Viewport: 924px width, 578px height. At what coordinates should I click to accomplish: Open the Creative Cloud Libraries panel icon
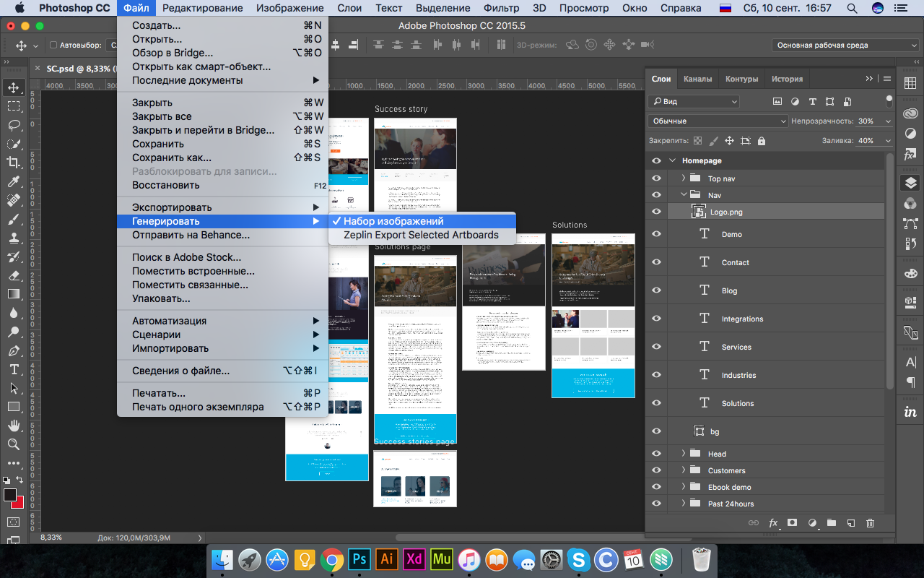[910, 113]
